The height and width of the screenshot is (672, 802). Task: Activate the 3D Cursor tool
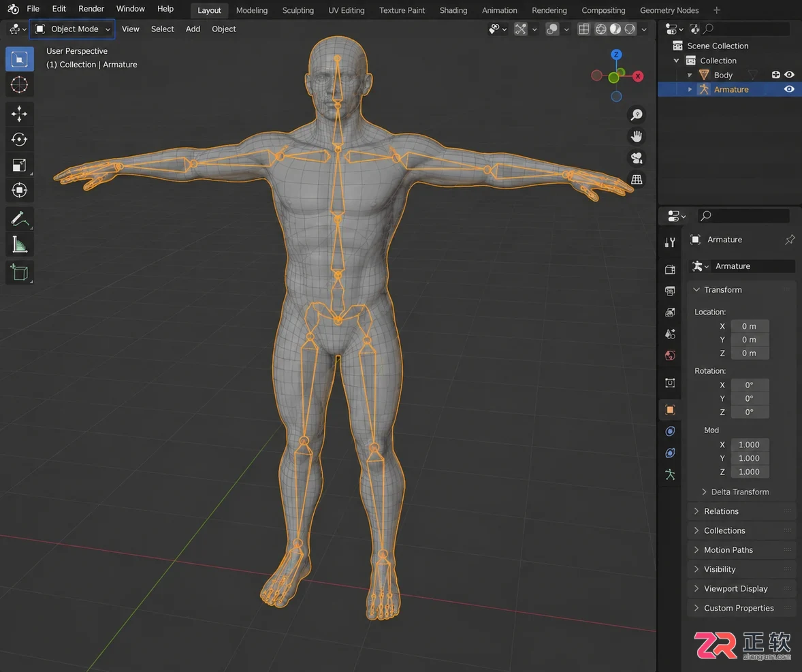[x=20, y=84]
